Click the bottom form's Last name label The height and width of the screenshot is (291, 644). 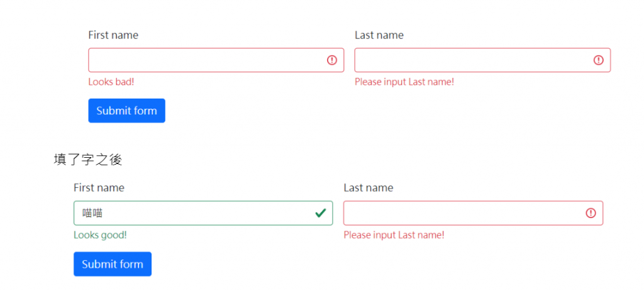368,188
